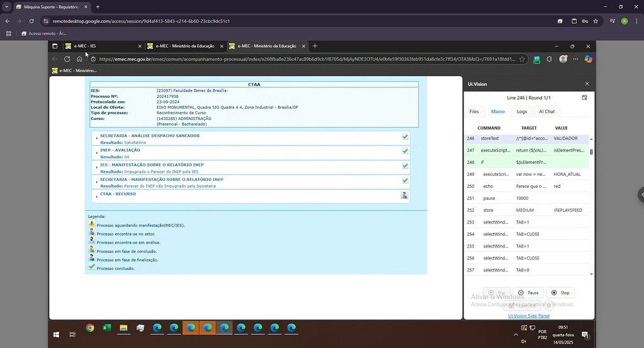The width and height of the screenshot is (644, 348).
Task: Pause the running macro
Action: pyautogui.click(x=528, y=293)
